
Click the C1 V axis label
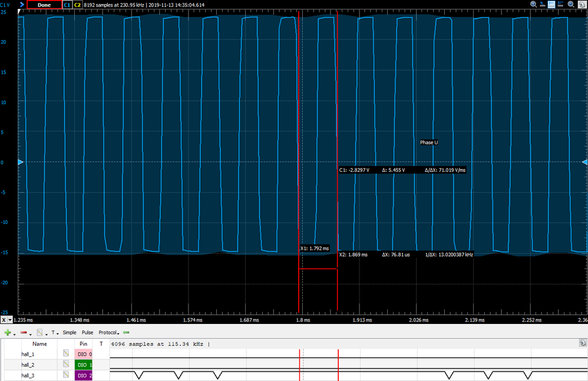(x=5, y=5)
